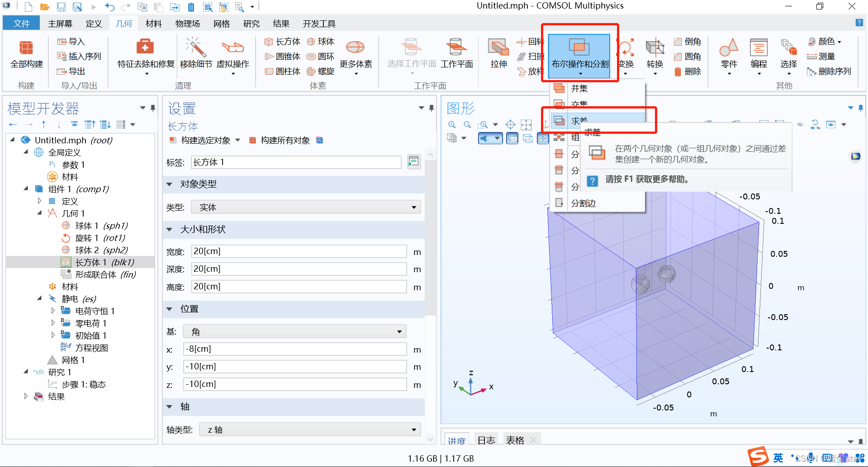868x467 pixels.
Task: Switch to the 开发工具 (Developer) ribbon tab
Action: tap(319, 24)
